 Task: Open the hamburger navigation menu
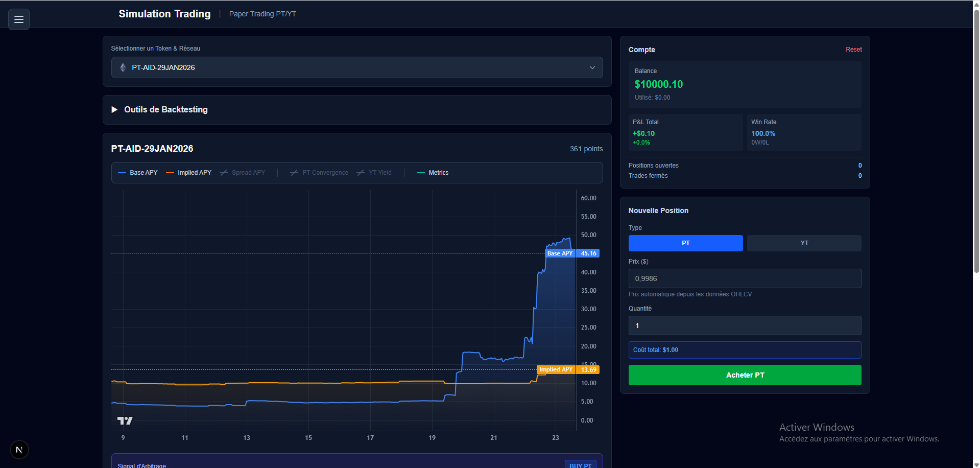(x=18, y=19)
